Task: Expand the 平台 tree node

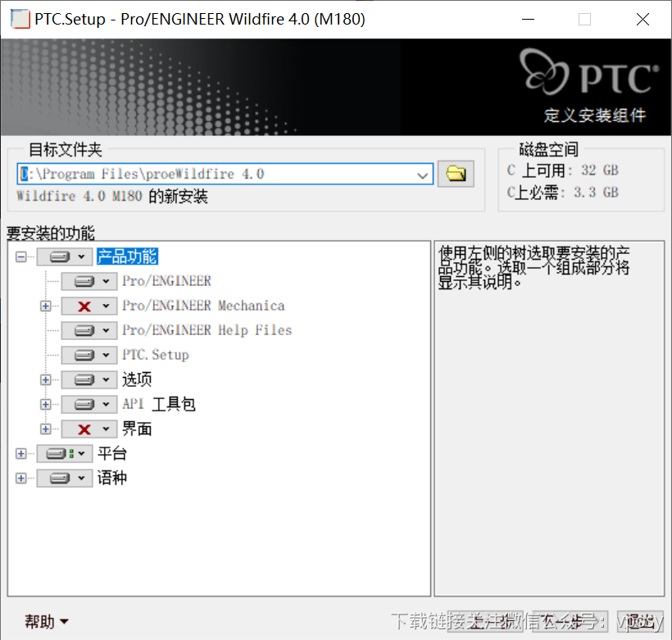Action: click(20, 452)
